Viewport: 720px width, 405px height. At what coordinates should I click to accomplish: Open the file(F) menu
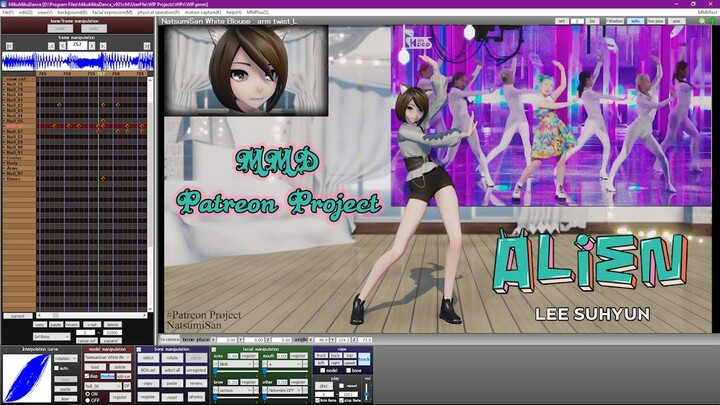[x=8, y=12]
